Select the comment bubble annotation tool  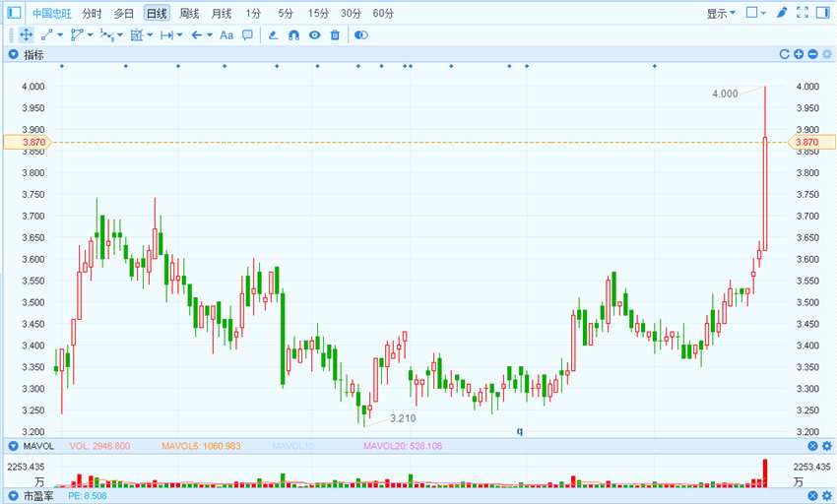247,35
